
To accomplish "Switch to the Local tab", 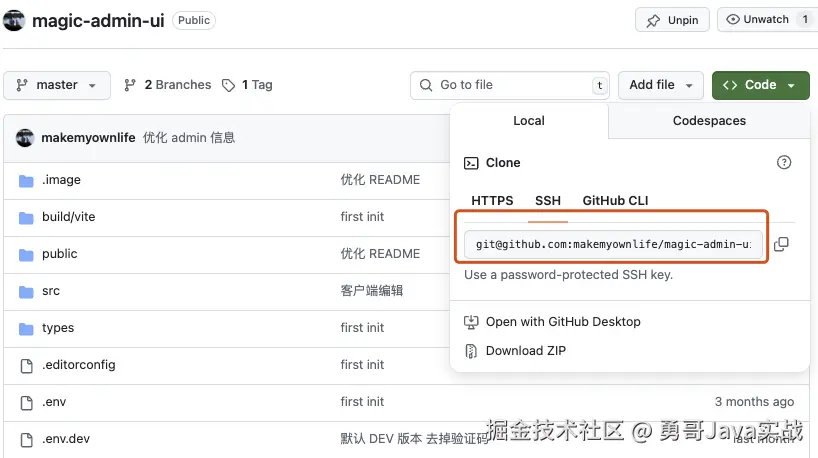I will coord(528,120).
